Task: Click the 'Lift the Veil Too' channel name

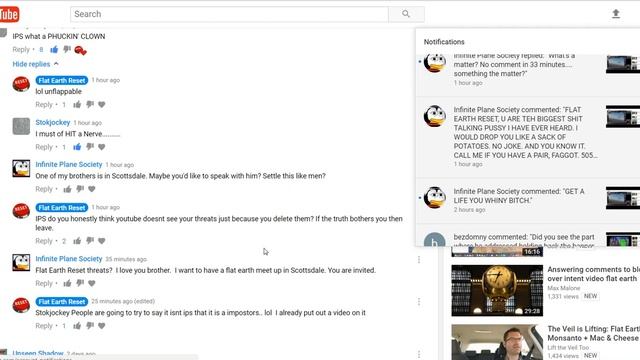Action: tap(568, 347)
